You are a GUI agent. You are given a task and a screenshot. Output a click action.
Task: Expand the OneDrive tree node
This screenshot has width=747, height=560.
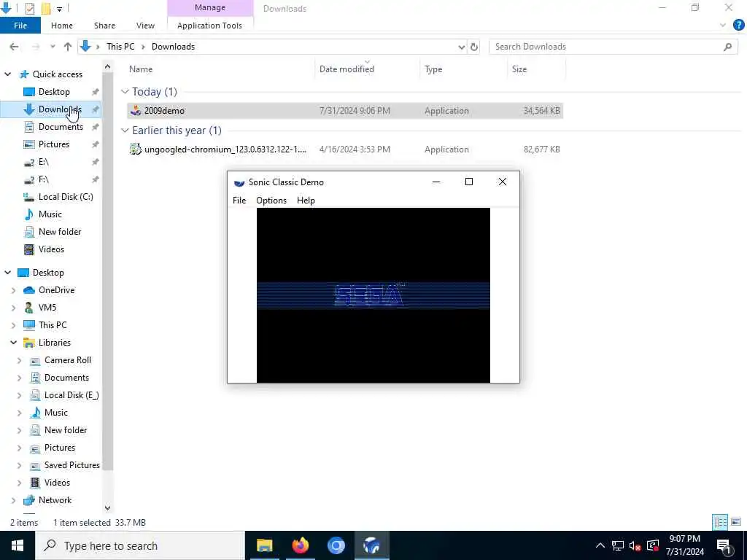click(13, 290)
